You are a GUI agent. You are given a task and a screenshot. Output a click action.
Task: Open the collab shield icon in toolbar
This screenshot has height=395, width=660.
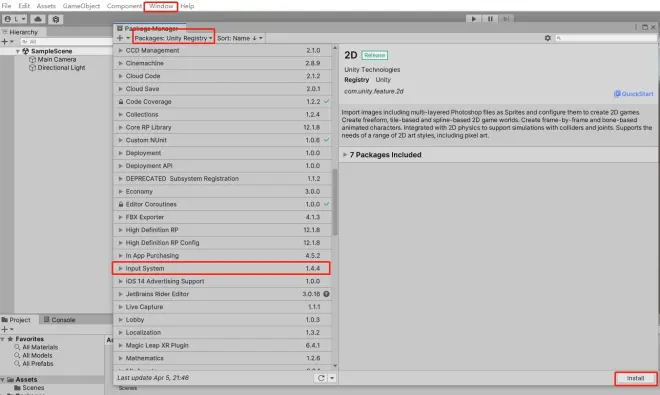pyautogui.click(x=56, y=19)
